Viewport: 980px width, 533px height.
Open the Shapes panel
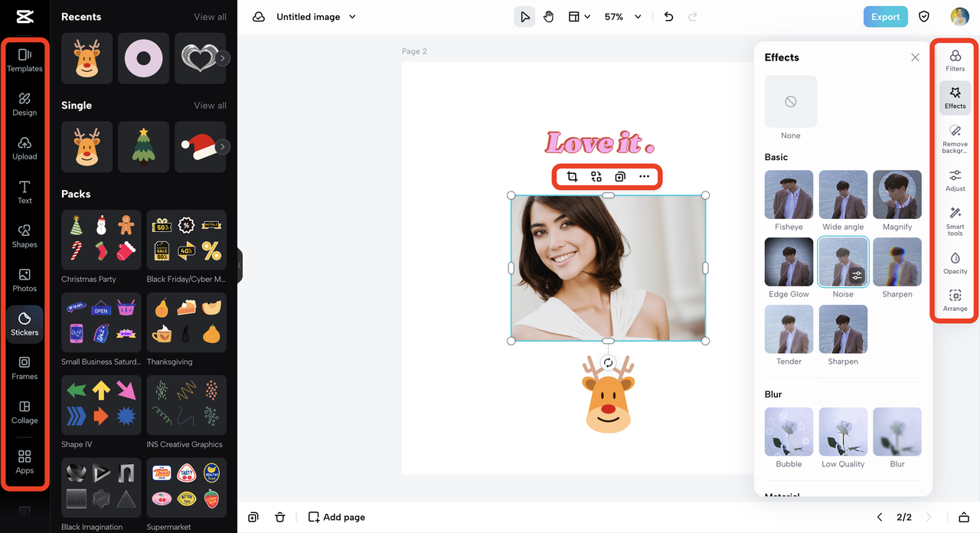tap(24, 236)
